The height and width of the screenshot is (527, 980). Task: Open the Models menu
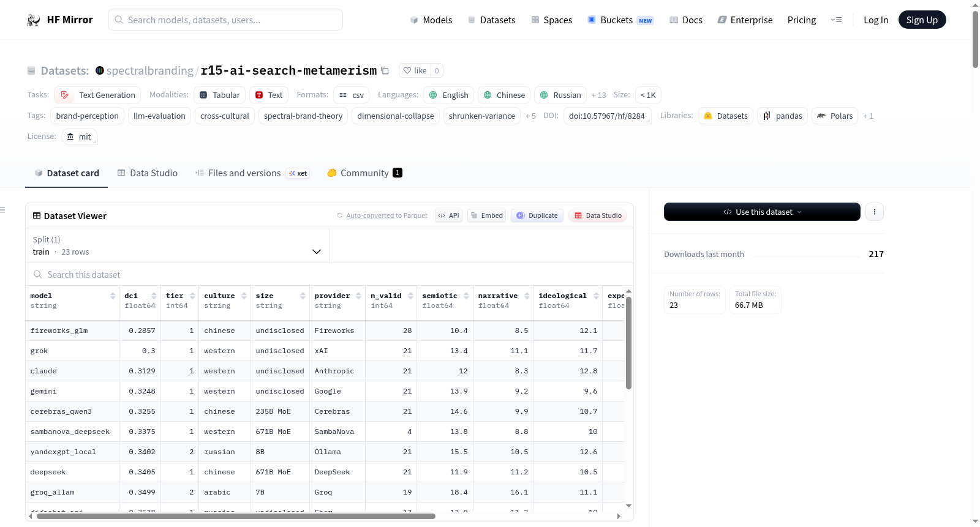(431, 20)
